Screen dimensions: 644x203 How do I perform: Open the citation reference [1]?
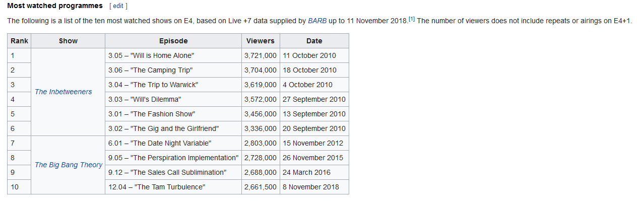click(412, 19)
